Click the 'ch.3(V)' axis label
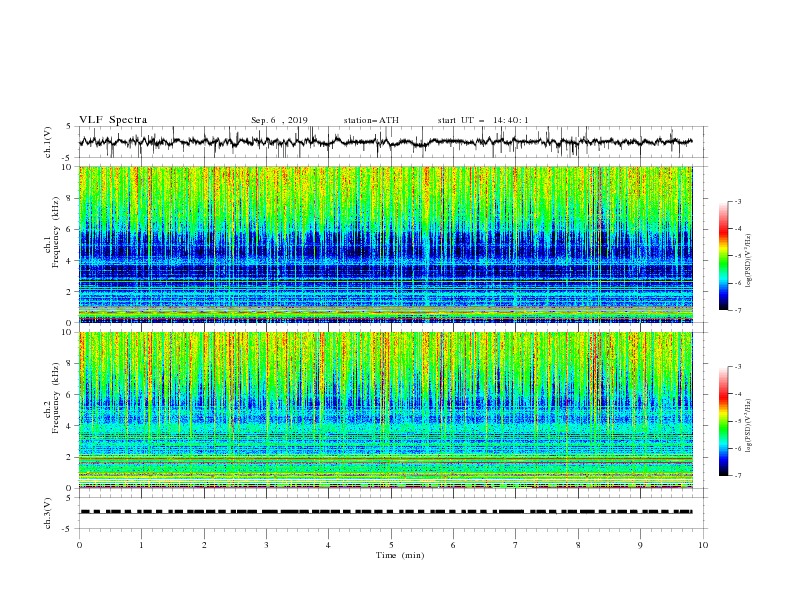The image size is (792, 612). [48, 513]
